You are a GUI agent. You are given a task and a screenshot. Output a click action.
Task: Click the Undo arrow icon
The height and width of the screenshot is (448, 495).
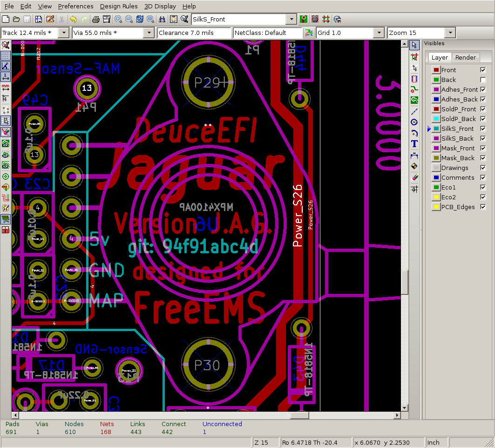click(x=73, y=19)
